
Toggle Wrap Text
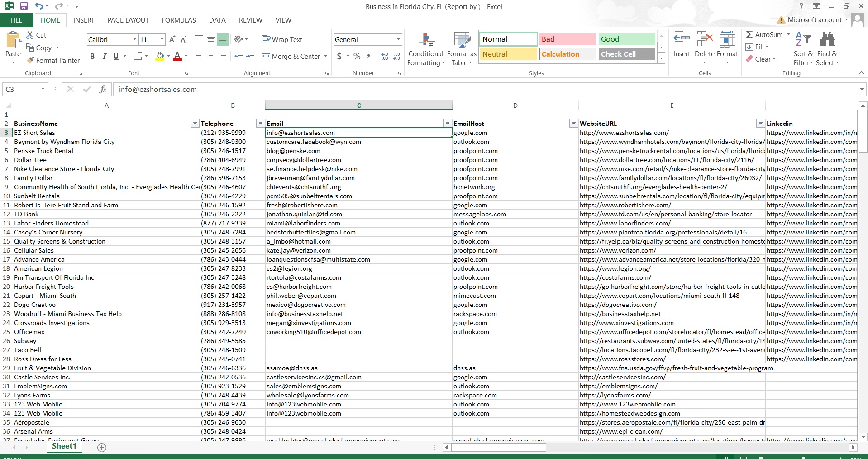(x=282, y=39)
